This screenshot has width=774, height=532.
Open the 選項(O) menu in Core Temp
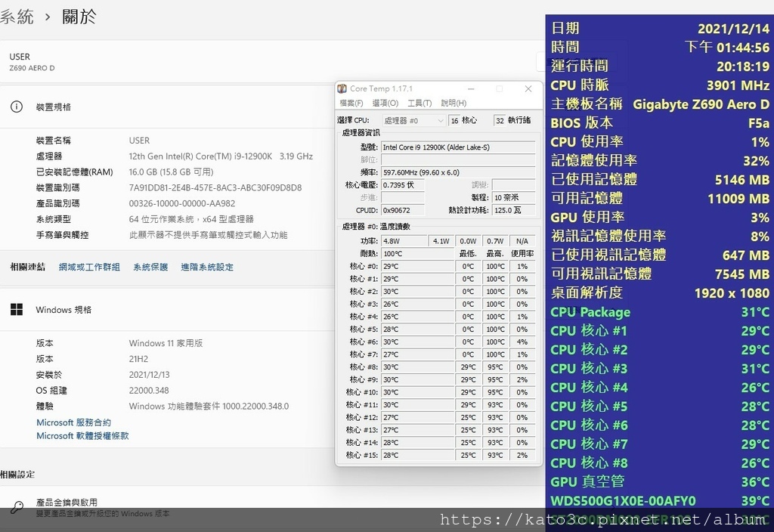coord(385,103)
